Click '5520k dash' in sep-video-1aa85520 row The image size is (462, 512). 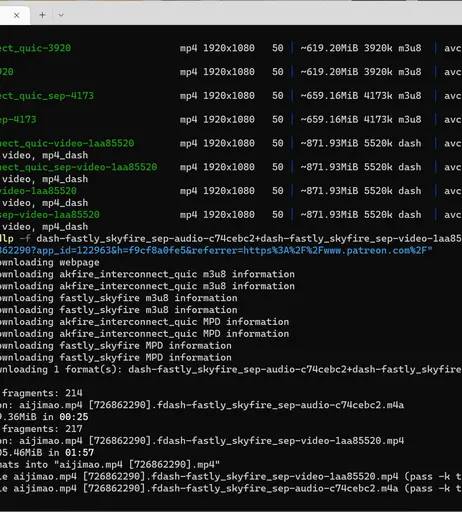(393, 215)
